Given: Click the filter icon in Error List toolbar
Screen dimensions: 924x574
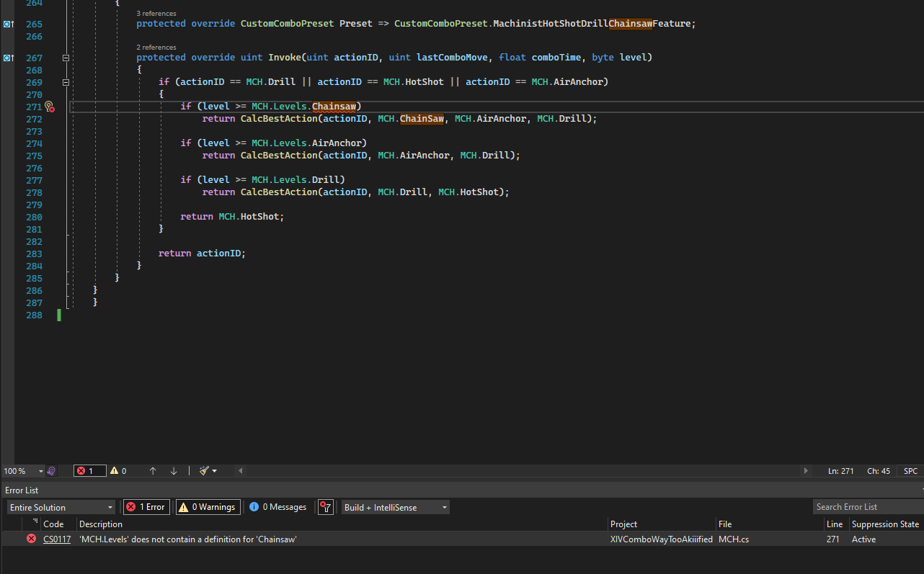Looking at the screenshot, I should (x=325, y=507).
